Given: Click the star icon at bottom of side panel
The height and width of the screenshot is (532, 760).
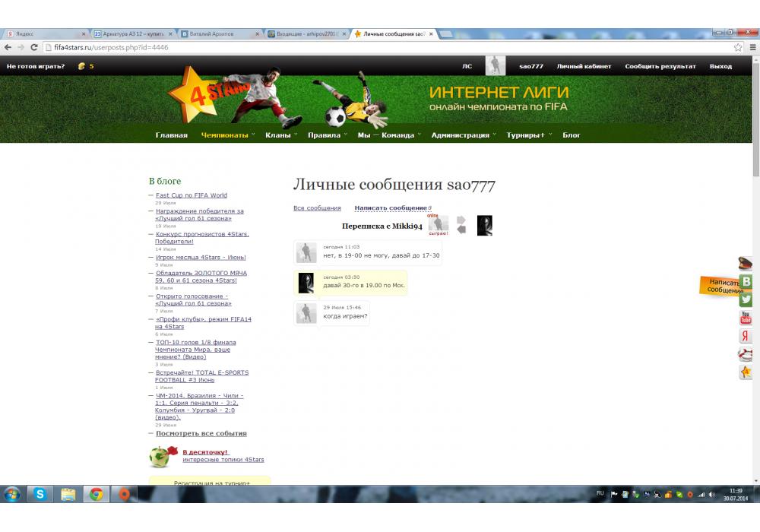Looking at the screenshot, I should [746, 372].
